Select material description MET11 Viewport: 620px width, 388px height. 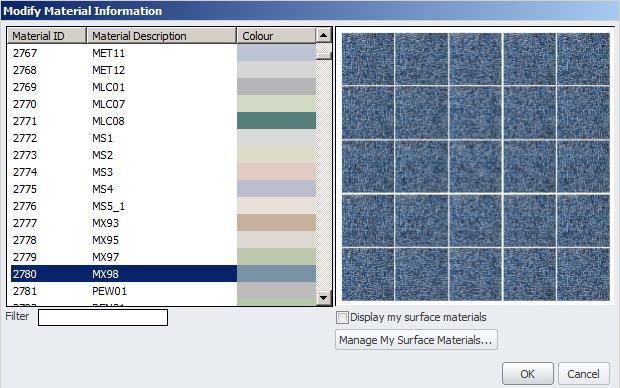pyautogui.click(x=108, y=53)
